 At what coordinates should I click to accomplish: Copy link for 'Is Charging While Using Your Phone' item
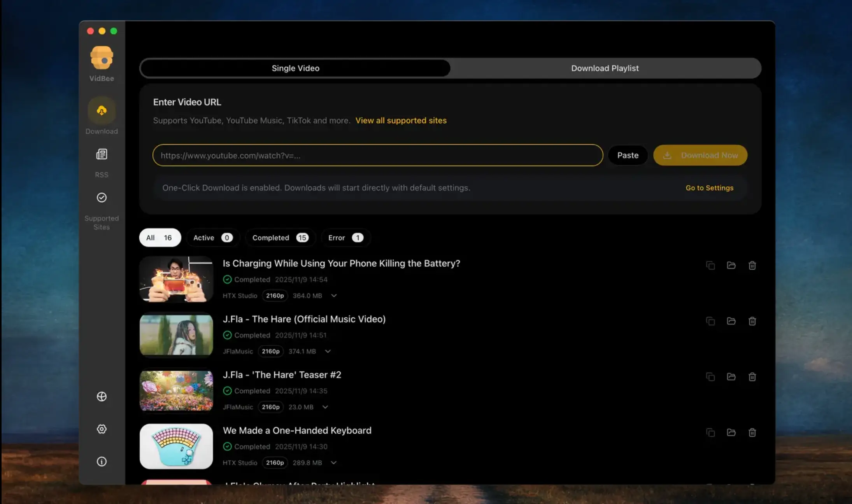point(710,265)
